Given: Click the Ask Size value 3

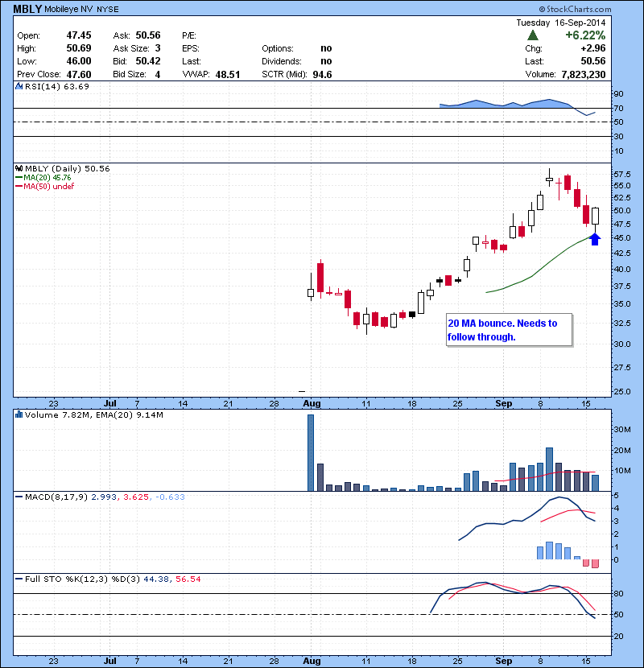Looking at the screenshot, I should 158,48.
